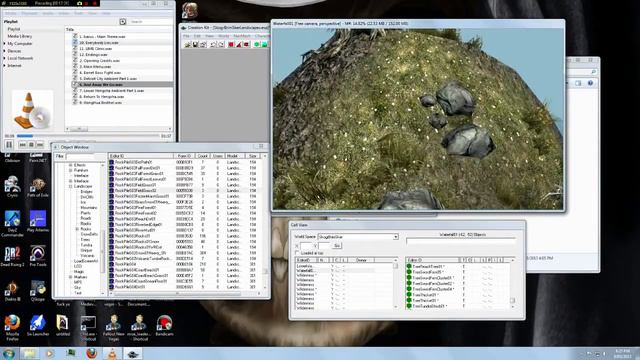This screenshot has width=640, height=360.
Task: Click the first red square Creation Kit icon
Action: (231, 44)
